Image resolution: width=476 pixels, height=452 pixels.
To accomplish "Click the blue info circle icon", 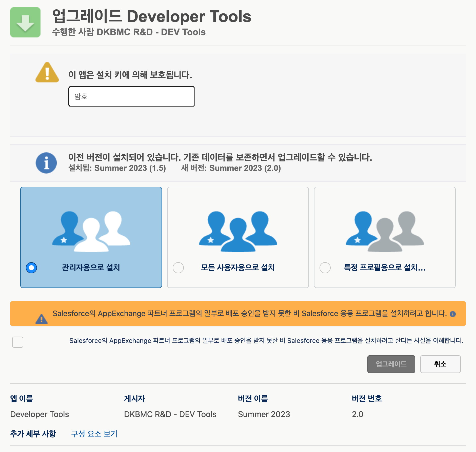I will [46, 163].
